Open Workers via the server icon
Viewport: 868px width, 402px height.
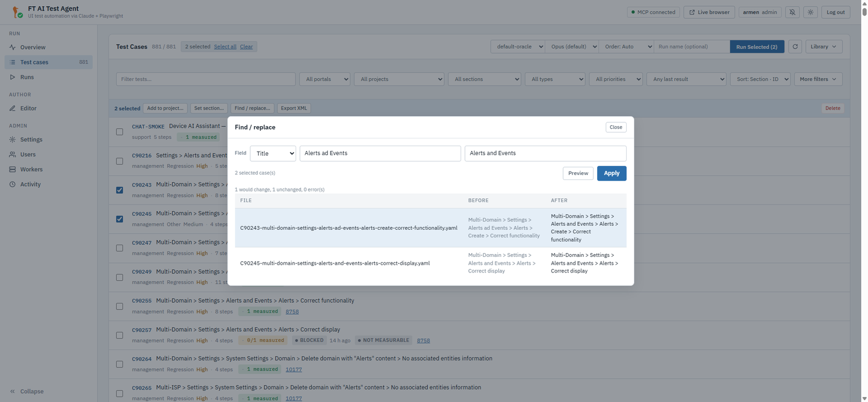(13, 169)
